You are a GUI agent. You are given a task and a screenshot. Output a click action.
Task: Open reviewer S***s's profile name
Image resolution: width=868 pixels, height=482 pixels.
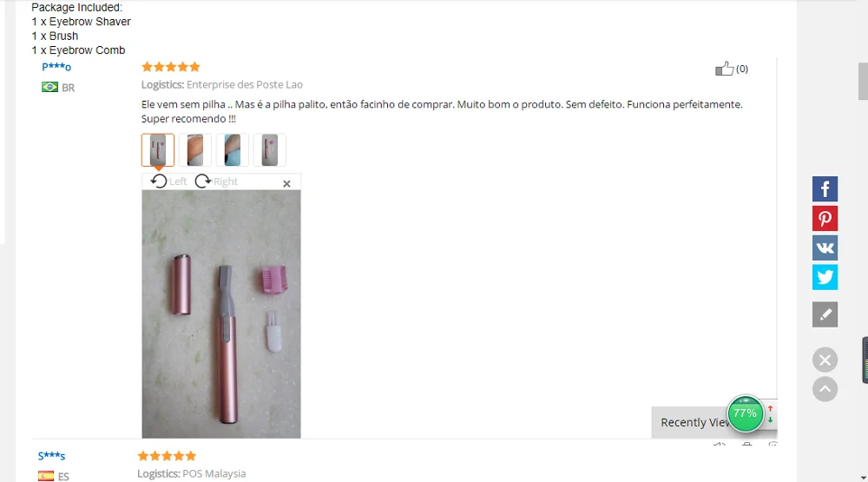click(x=51, y=456)
